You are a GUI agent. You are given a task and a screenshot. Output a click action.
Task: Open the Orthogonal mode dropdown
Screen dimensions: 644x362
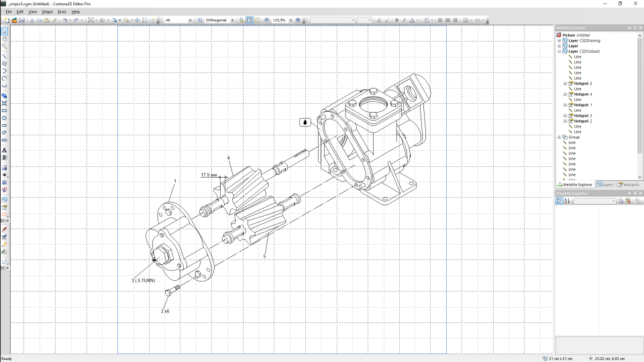pyautogui.click(x=233, y=20)
